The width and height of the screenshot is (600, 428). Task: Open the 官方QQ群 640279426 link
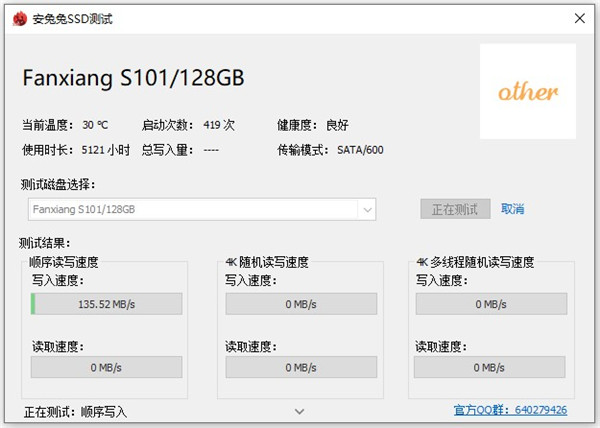coord(510,410)
